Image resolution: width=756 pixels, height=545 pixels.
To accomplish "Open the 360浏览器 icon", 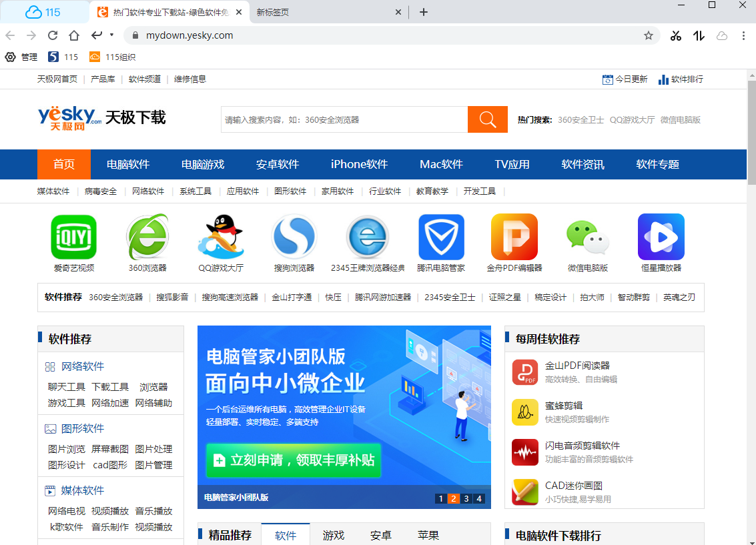I will (147, 237).
